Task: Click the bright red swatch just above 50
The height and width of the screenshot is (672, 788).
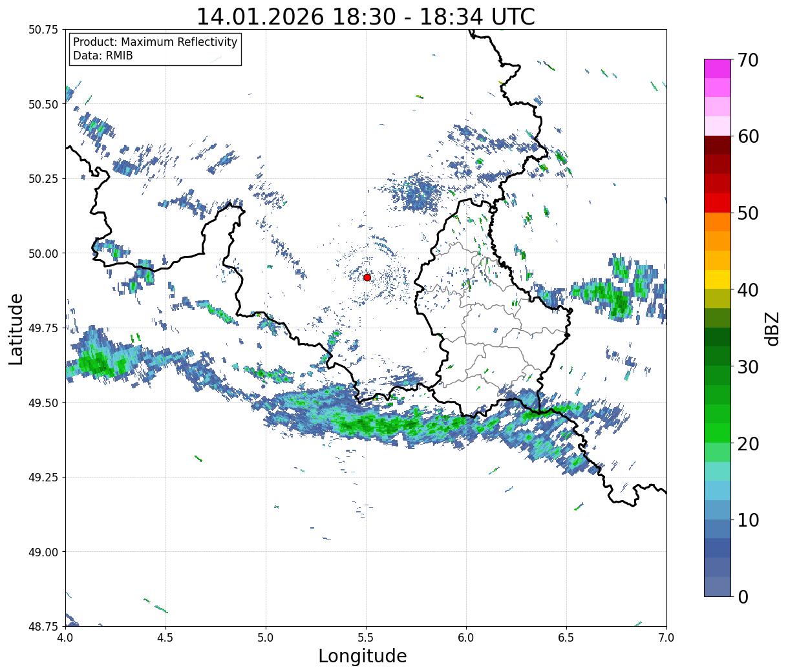Action: (718, 203)
